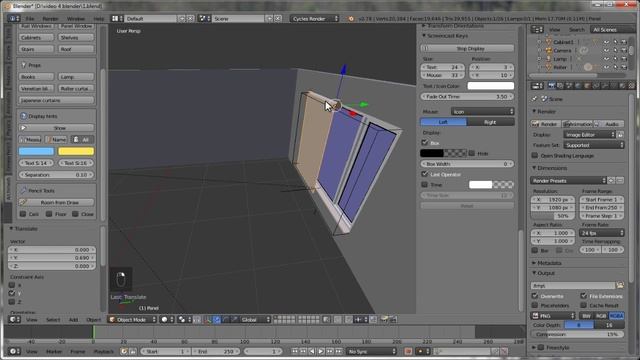Image resolution: width=640 pixels, height=360 pixels.
Task: Click the Camera object icon in outliner
Action: (x=549, y=50)
